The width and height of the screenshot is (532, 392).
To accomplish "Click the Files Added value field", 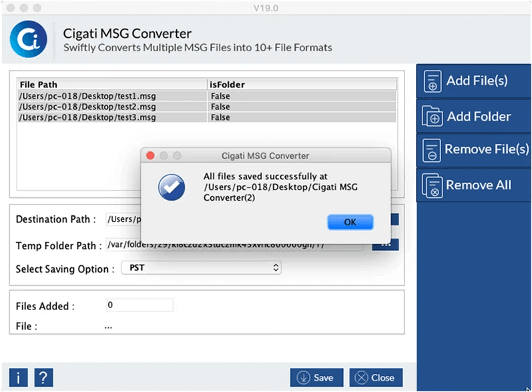I will click(x=140, y=305).
